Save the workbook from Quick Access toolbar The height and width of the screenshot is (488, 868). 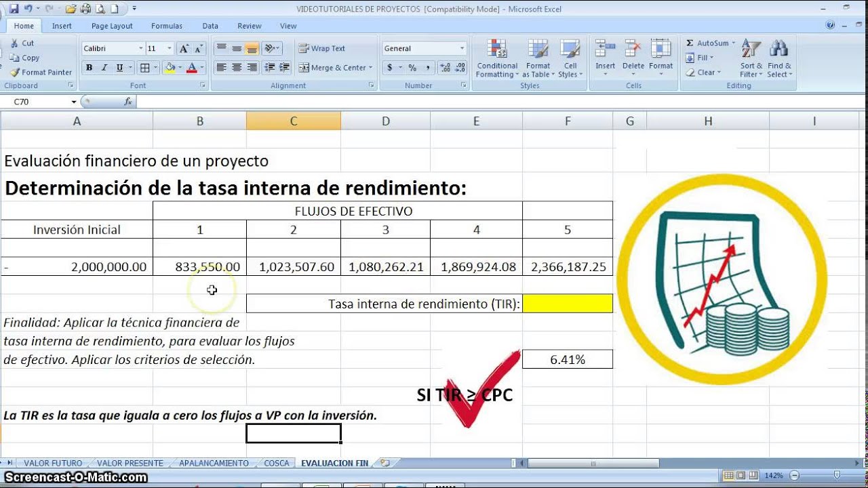(14, 9)
